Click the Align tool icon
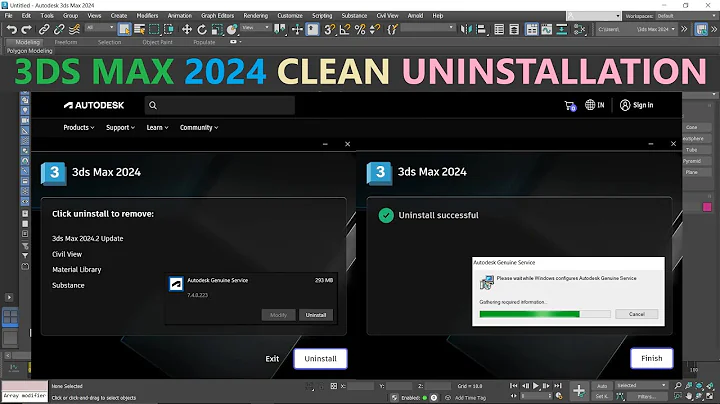 [x=481, y=29]
